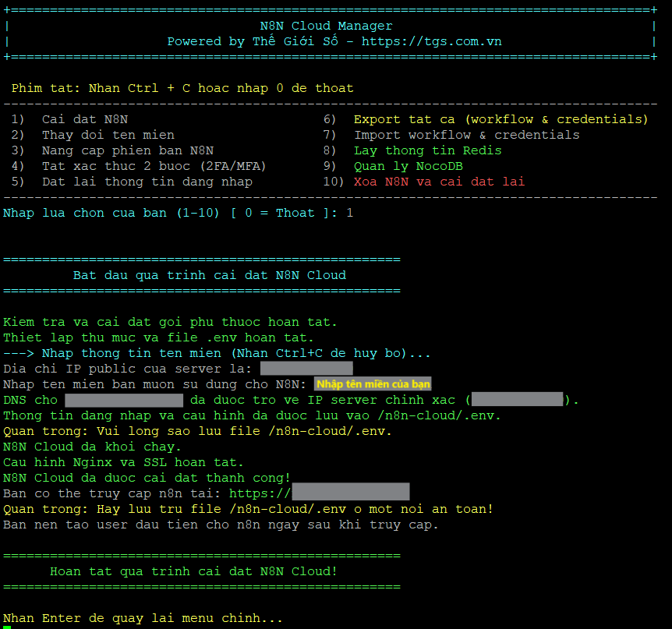Image resolution: width=672 pixels, height=629 pixels.
Task: Click the heading "Bat dau qua trinh cai dat N8N Cloud"
Action: [210, 275]
